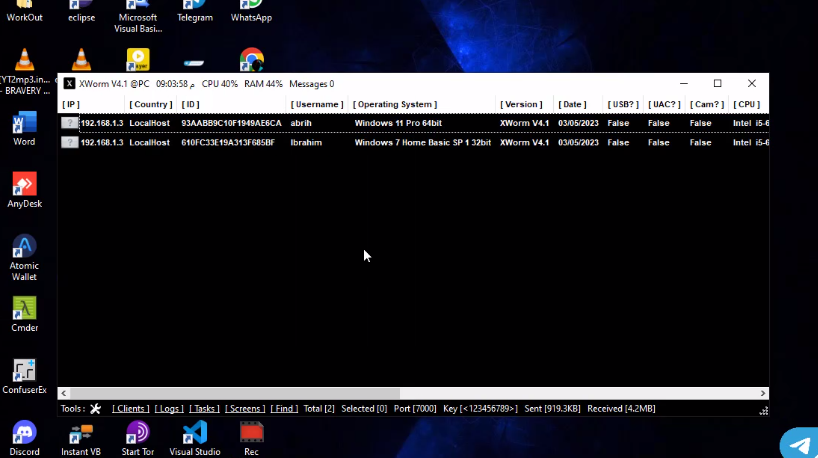
Task: Launch Google Chrome desktop icon
Action: [251, 60]
